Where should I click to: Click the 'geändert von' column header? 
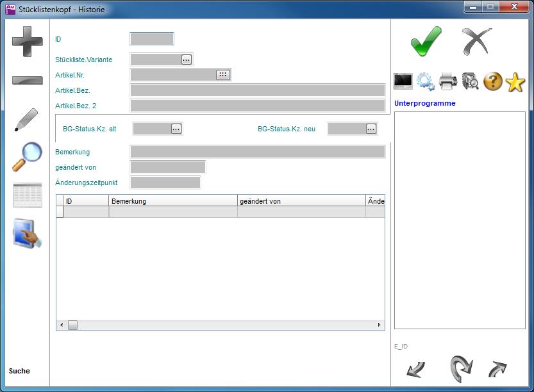pos(301,201)
